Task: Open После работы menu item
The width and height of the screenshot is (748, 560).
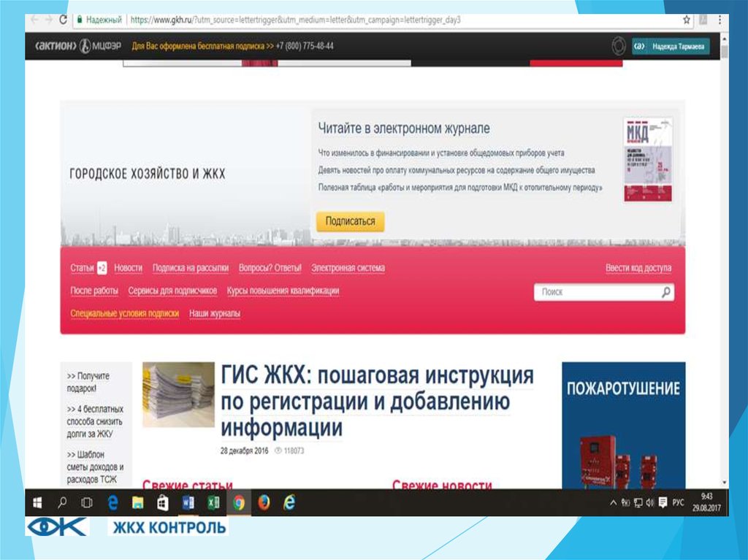Action: [94, 291]
